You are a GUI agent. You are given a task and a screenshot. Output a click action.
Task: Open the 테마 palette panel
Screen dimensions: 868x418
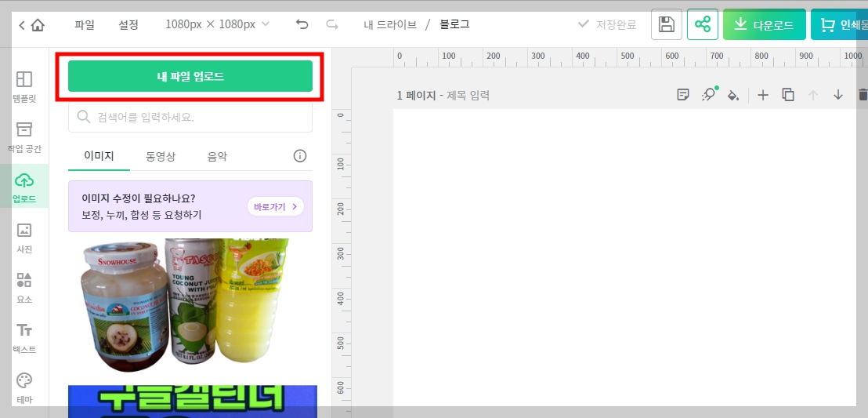tap(24, 388)
